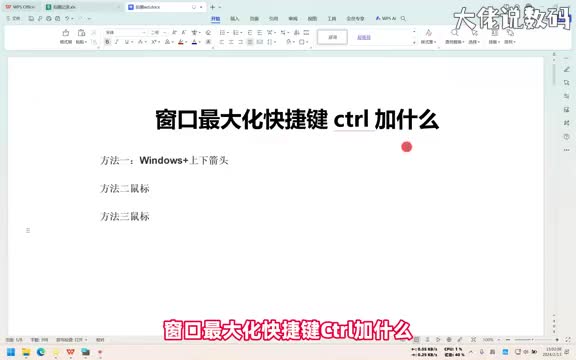This screenshot has height=360, width=576.
Task: Open the 视图 (View) ribbon tab
Action: point(312,18)
